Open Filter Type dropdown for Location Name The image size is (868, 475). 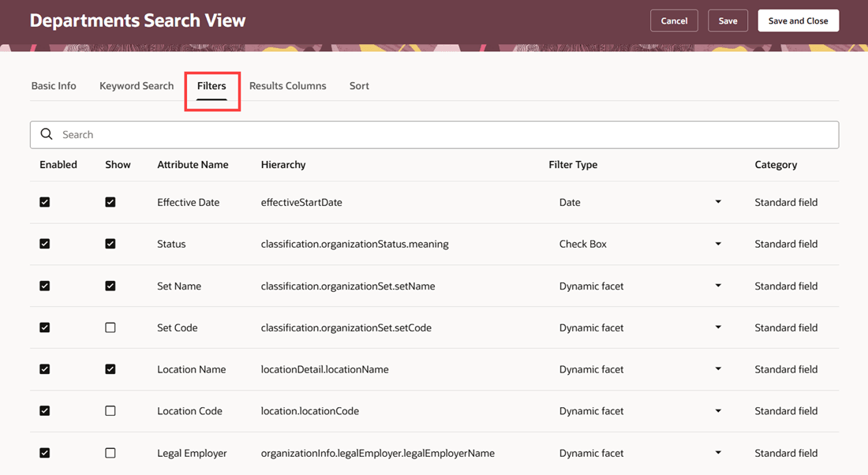[x=718, y=368]
